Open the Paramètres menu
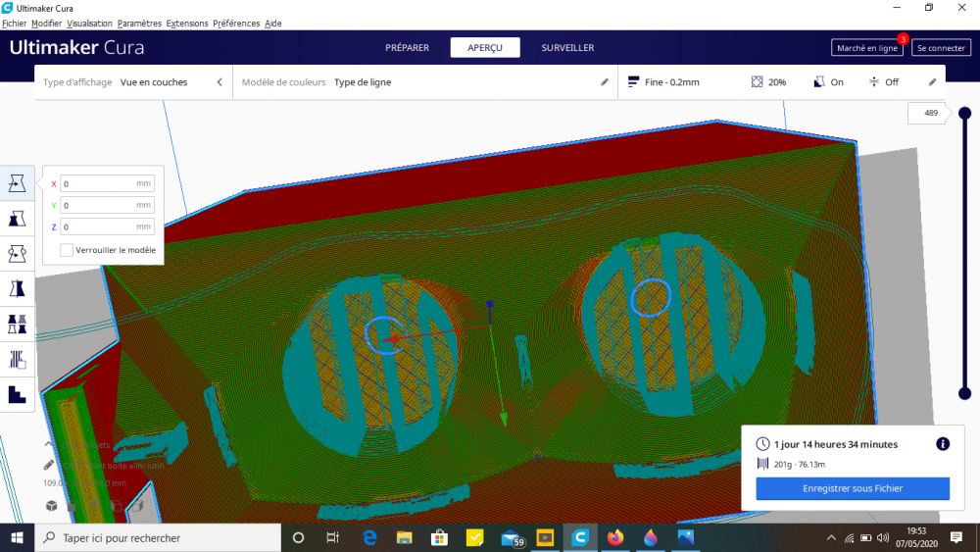Screen dimensions: 980x552 (139, 24)
